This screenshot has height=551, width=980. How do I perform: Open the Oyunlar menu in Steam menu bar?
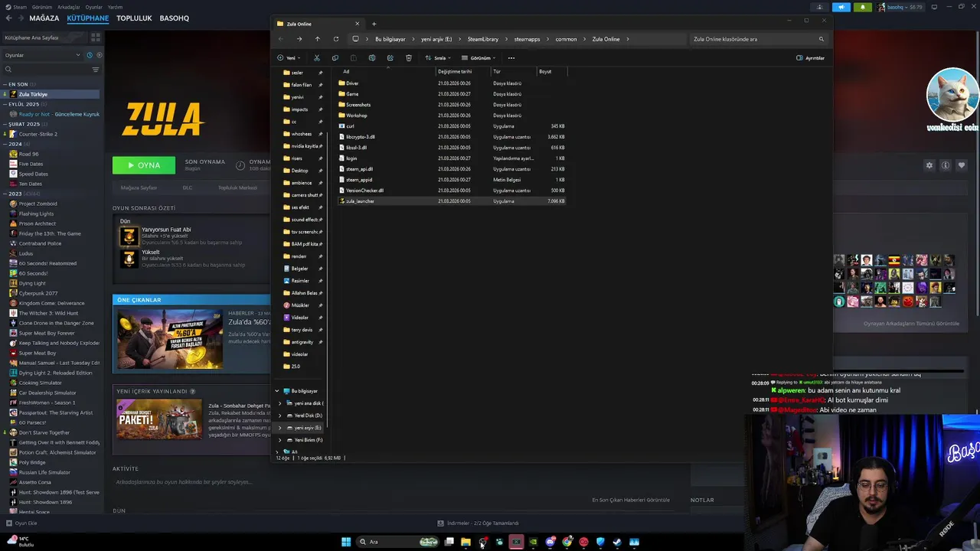[93, 7]
